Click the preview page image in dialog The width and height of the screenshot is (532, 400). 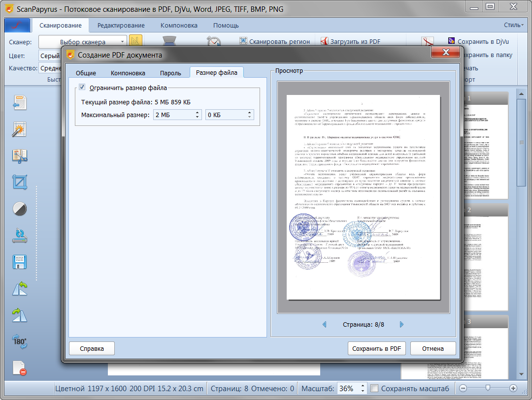pyautogui.click(x=364, y=197)
